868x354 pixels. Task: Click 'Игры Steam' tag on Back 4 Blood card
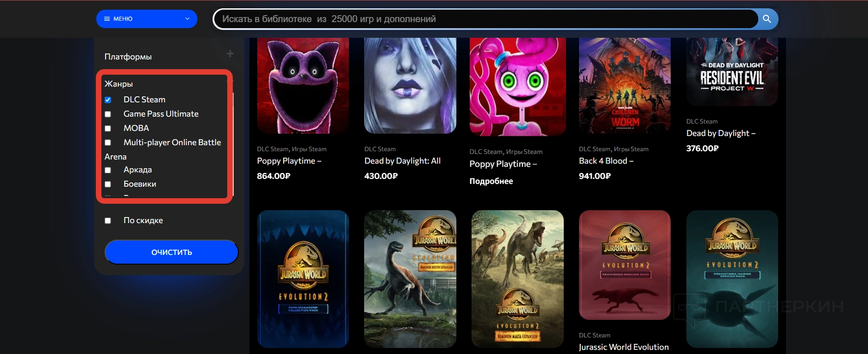(x=631, y=149)
